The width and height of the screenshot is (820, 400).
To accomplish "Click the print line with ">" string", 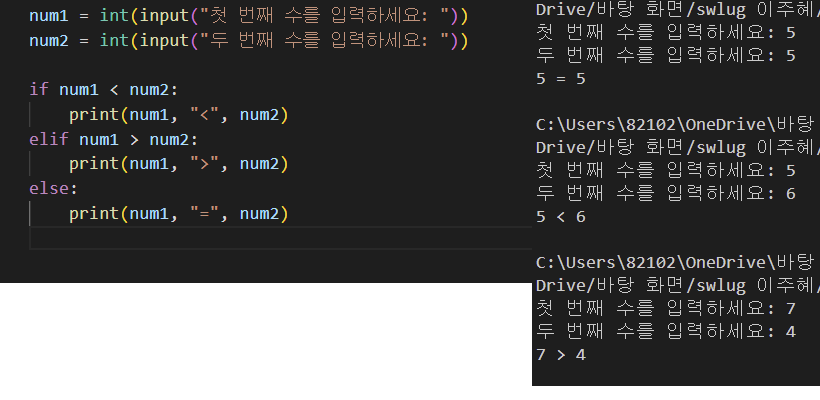I will [178, 164].
